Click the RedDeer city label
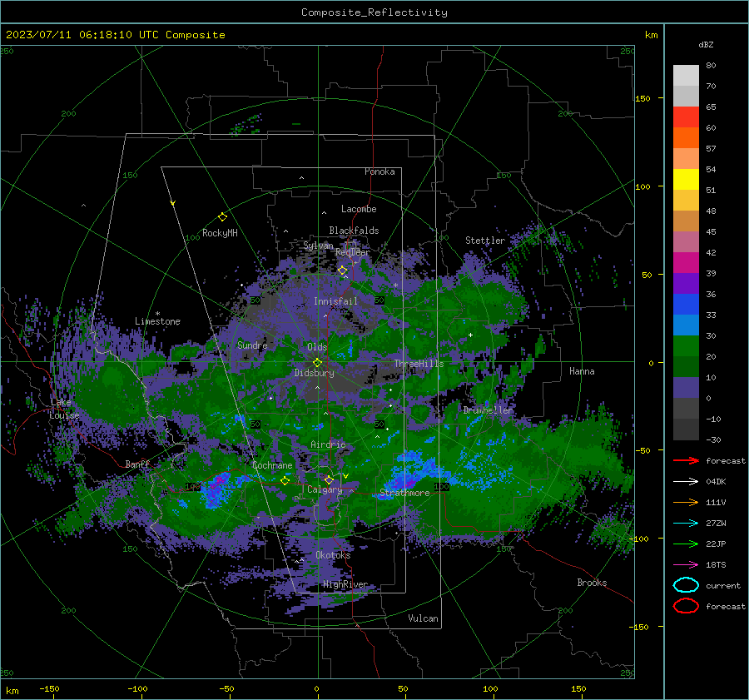749x700 pixels. 353,252
